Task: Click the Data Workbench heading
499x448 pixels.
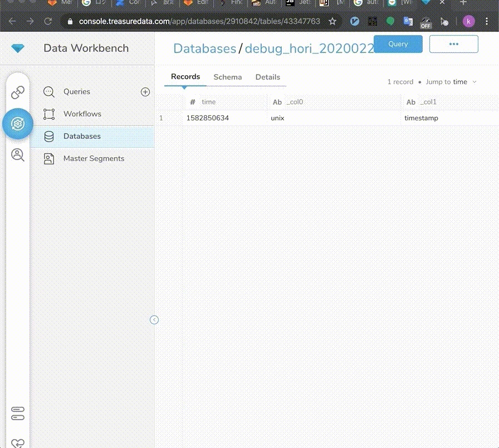Action: (86, 48)
